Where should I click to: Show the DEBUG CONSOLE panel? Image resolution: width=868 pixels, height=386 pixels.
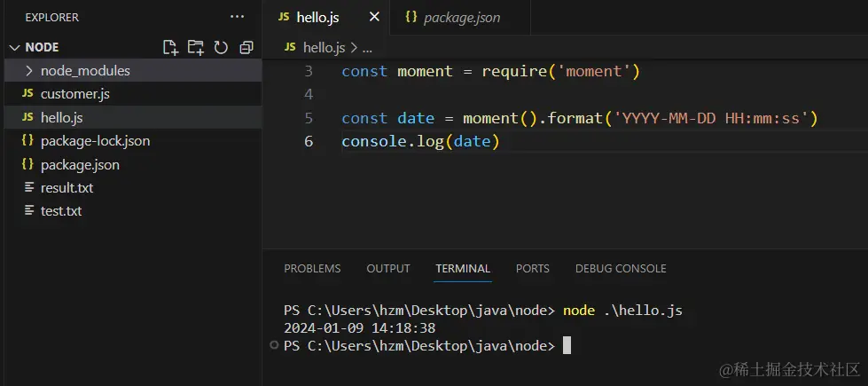point(621,268)
